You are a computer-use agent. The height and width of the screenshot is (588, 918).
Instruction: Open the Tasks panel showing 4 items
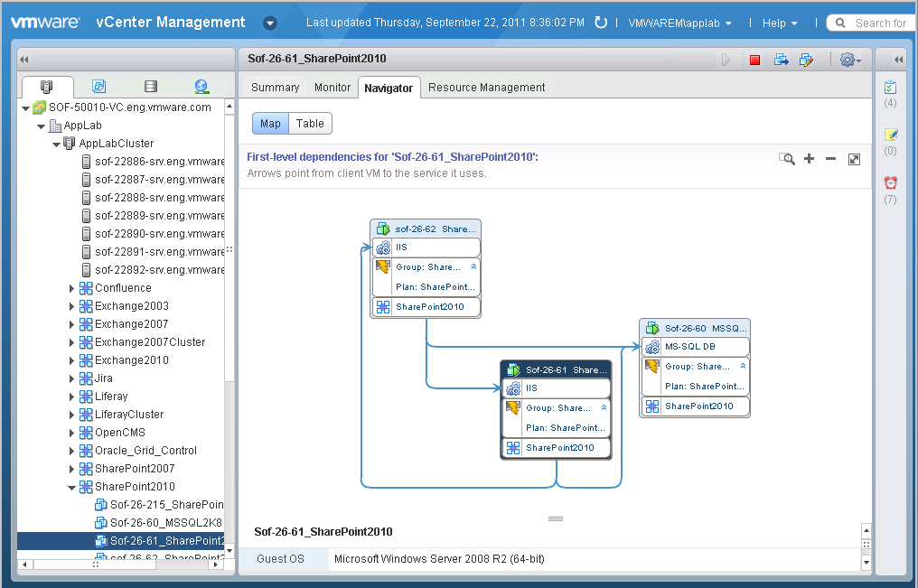890,88
